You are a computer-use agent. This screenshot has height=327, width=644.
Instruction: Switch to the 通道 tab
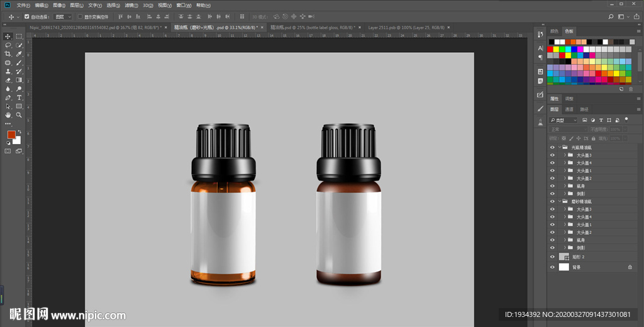pyautogui.click(x=569, y=109)
